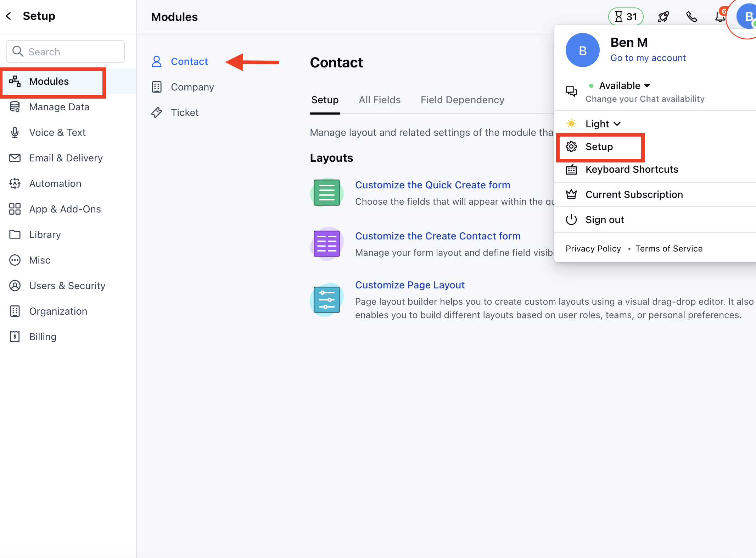Select Keyboard Shortcuts menu item
The image size is (756, 558).
(632, 169)
